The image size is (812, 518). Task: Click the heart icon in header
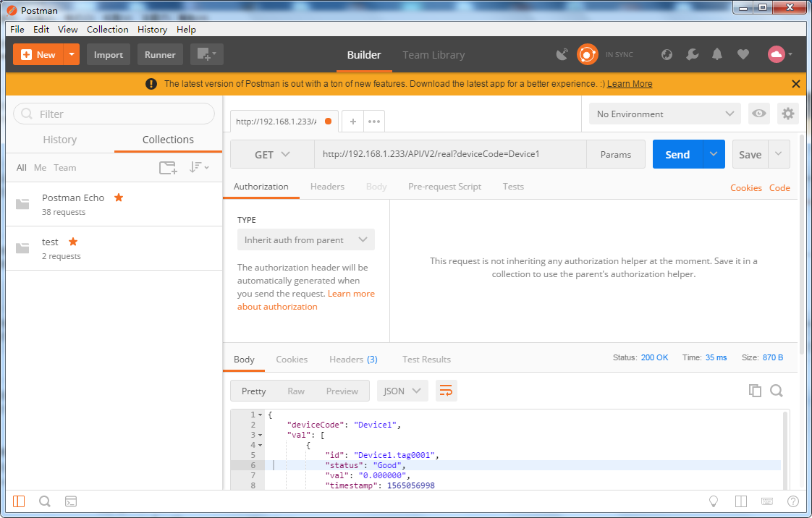(743, 54)
